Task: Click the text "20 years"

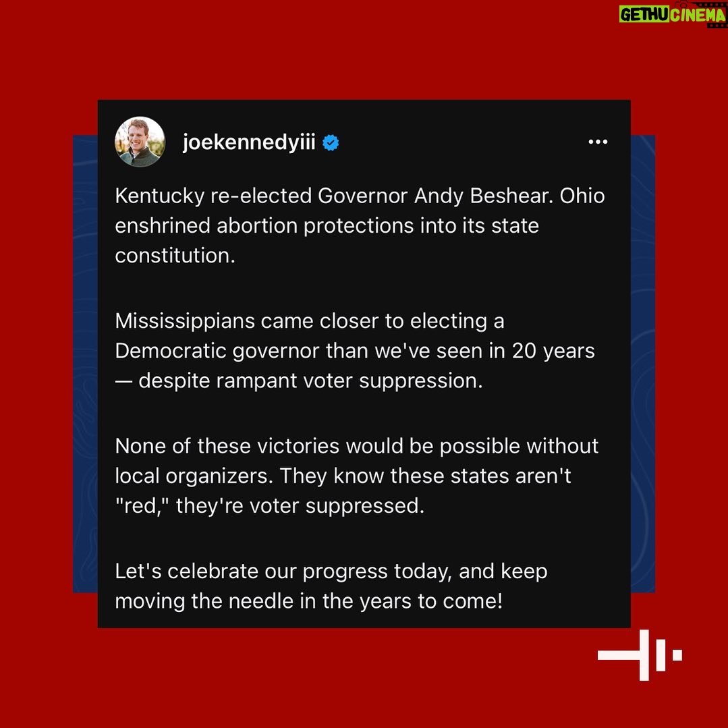Action: [553, 351]
